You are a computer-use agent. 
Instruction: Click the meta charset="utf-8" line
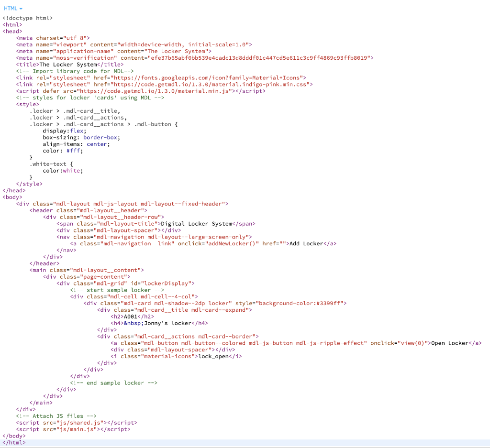[53, 38]
